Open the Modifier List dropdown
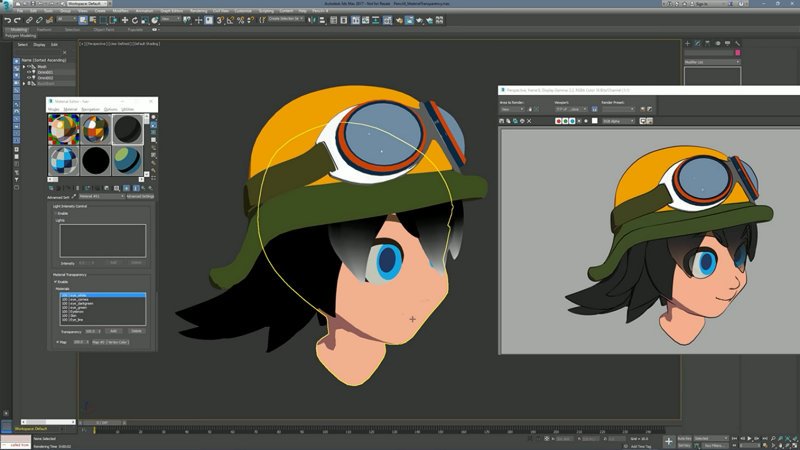Image resolution: width=800 pixels, height=450 pixels. pos(712,62)
